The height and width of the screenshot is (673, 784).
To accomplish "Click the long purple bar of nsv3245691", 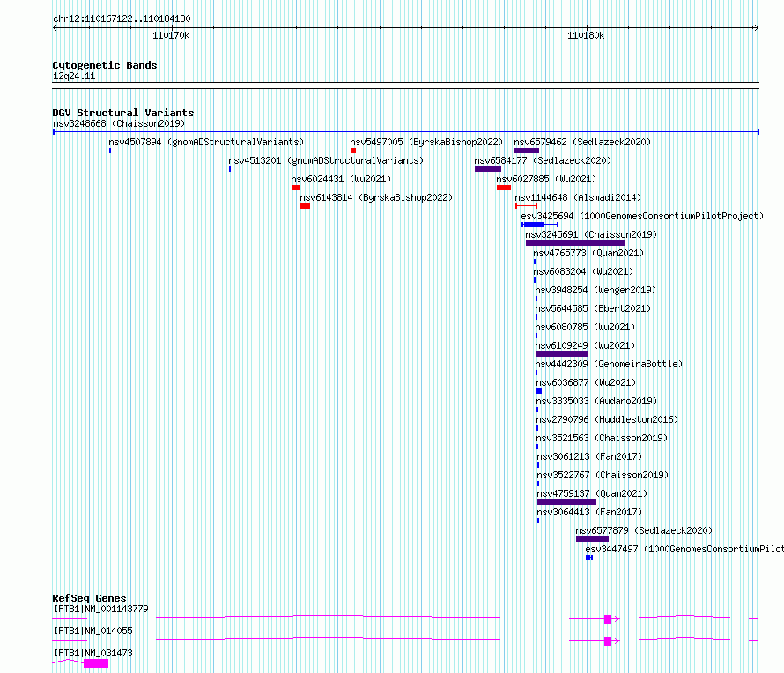I will coord(575,243).
